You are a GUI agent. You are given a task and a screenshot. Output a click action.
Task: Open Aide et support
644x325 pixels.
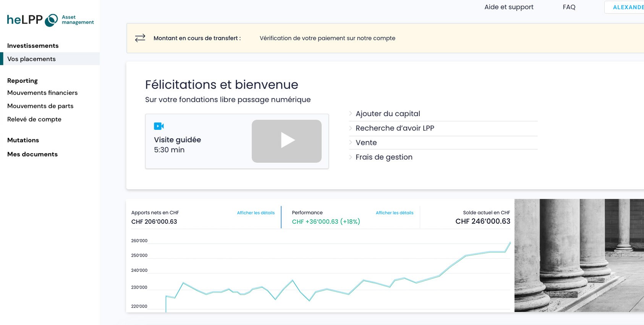509,7
